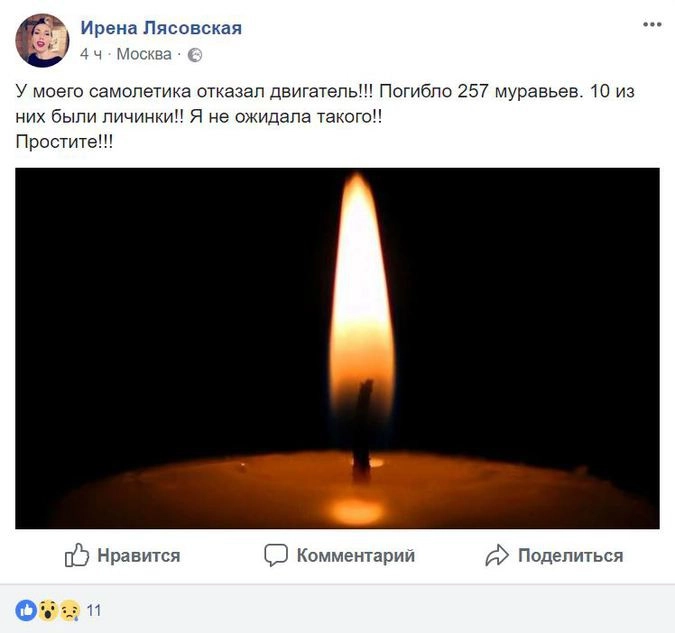Open the Ирена Лясовская profile name link
Image resolution: width=675 pixels, height=633 pixels.
tap(161, 28)
